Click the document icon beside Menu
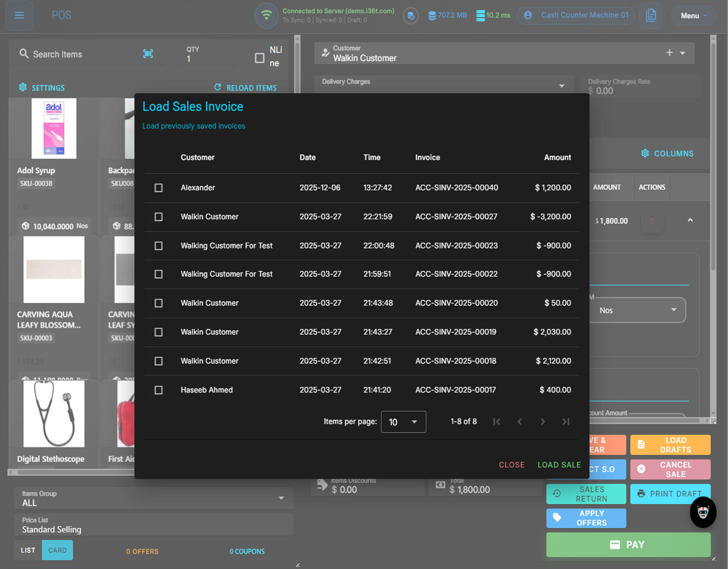Screen dimensions: 728x569 651,15
